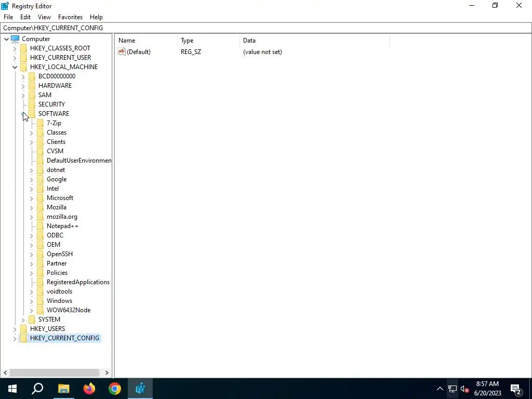Select the Partner key
This screenshot has width=532, height=399.
[57, 263]
